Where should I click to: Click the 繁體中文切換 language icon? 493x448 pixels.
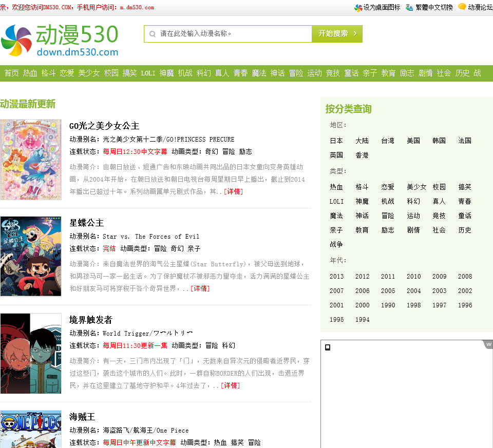[x=409, y=7]
